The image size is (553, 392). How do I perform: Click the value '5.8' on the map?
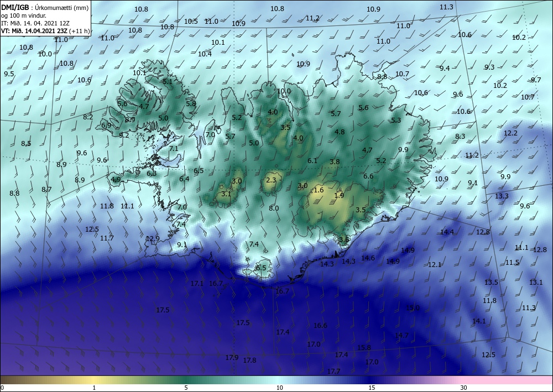click(x=191, y=103)
